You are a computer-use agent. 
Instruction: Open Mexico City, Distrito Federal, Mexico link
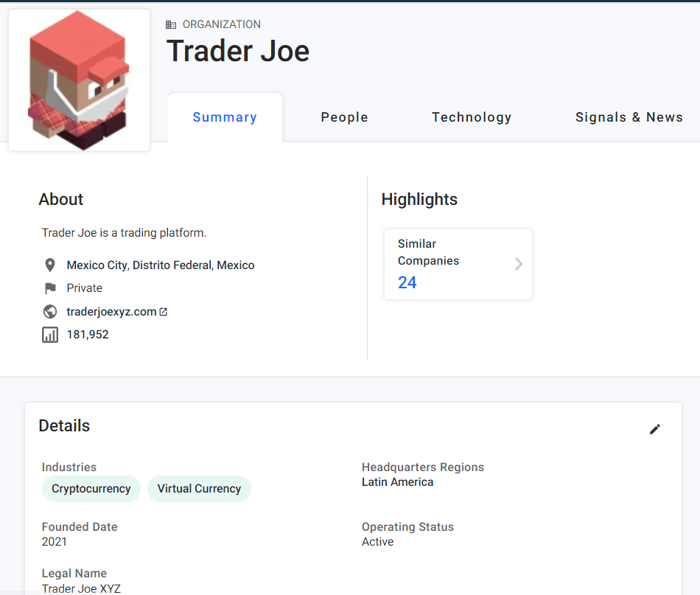click(x=161, y=265)
